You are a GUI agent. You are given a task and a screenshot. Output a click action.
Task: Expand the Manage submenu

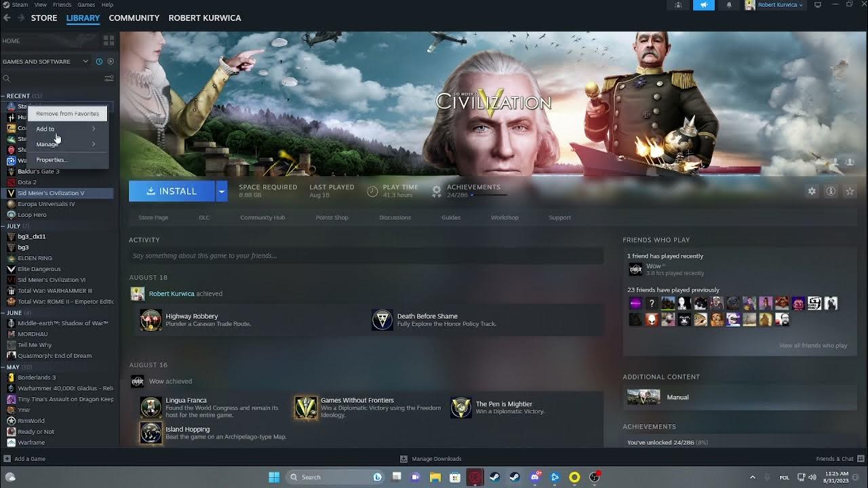coord(66,144)
